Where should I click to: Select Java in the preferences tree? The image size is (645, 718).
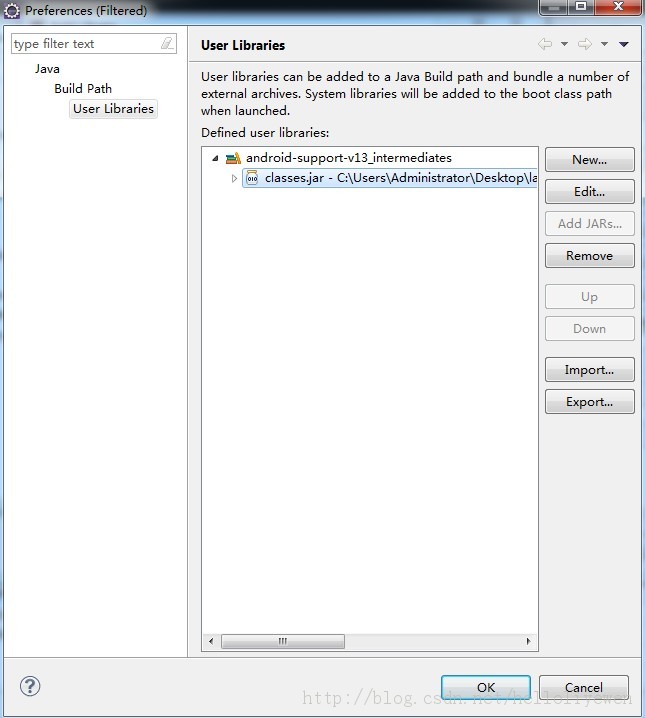[47, 69]
